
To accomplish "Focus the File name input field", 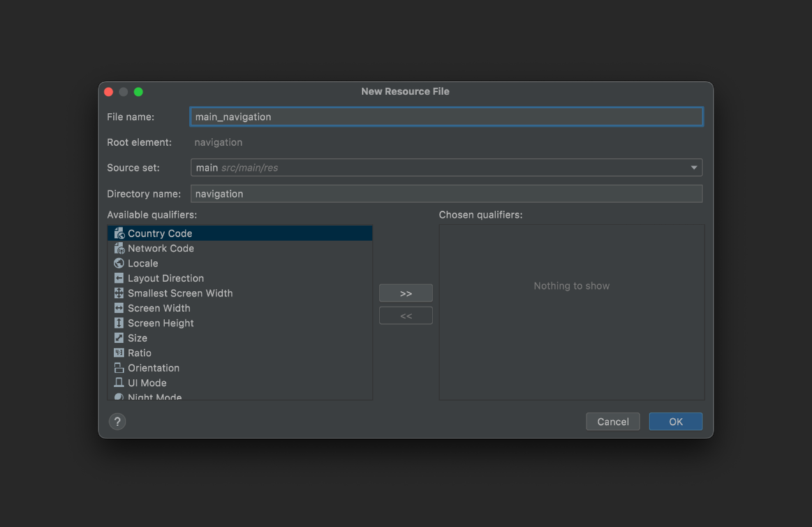I will click(x=447, y=117).
